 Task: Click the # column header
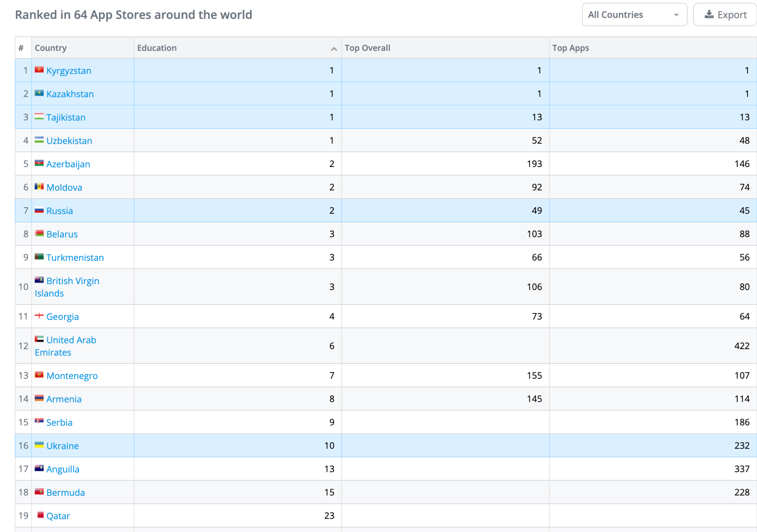point(21,48)
